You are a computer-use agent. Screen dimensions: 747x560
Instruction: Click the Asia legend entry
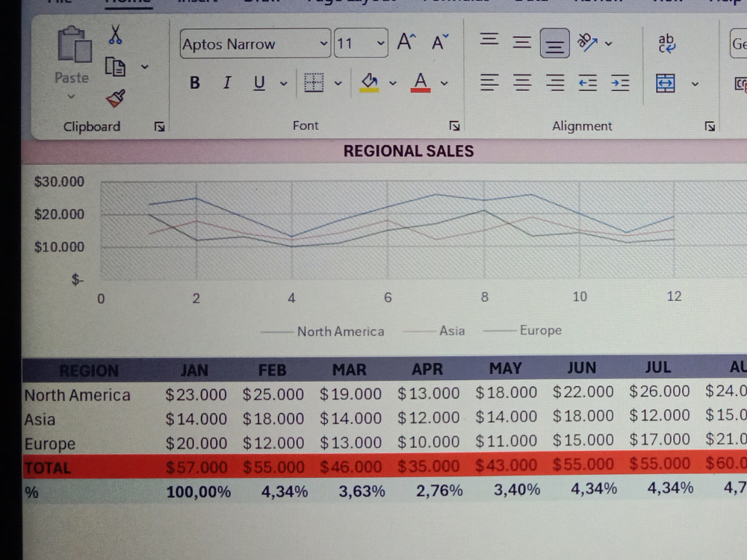pyautogui.click(x=434, y=331)
